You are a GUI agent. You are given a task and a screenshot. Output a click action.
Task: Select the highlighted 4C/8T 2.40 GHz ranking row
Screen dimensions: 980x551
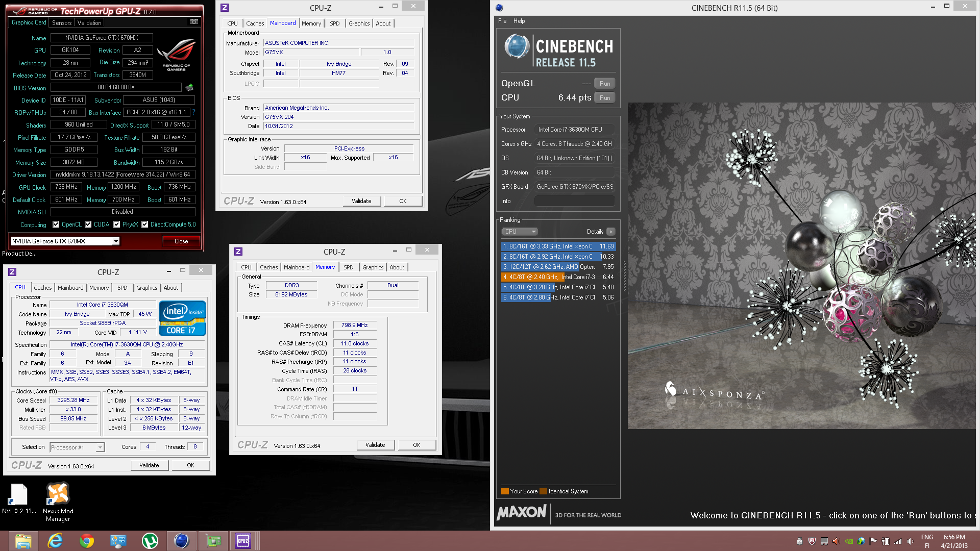[558, 277]
